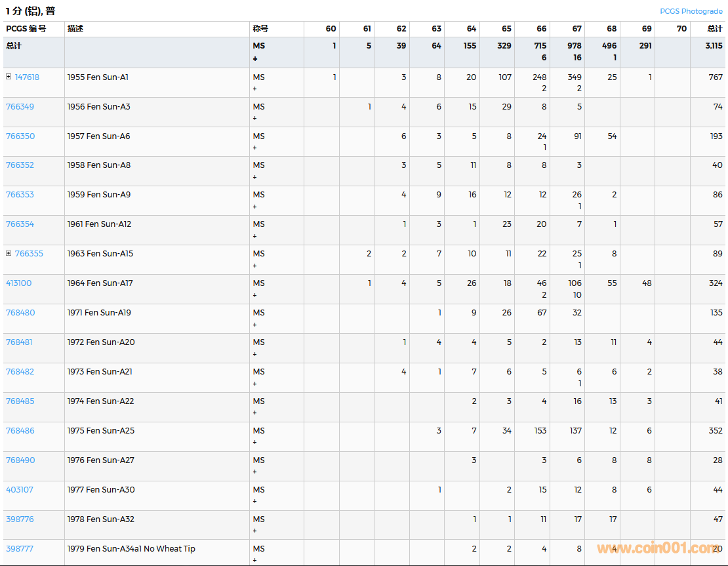Click the 766355 coin number link
Viewport: 728px width, 566px height.
(29, 254)
